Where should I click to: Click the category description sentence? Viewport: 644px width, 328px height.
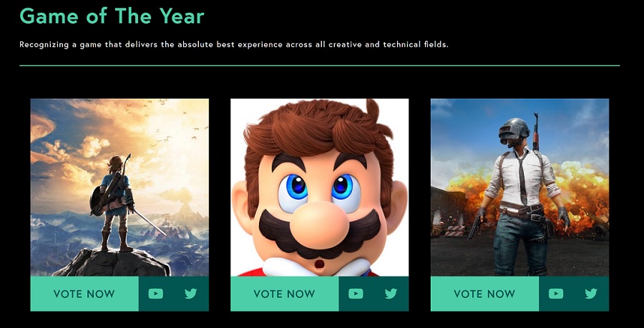tap(233, 45)
